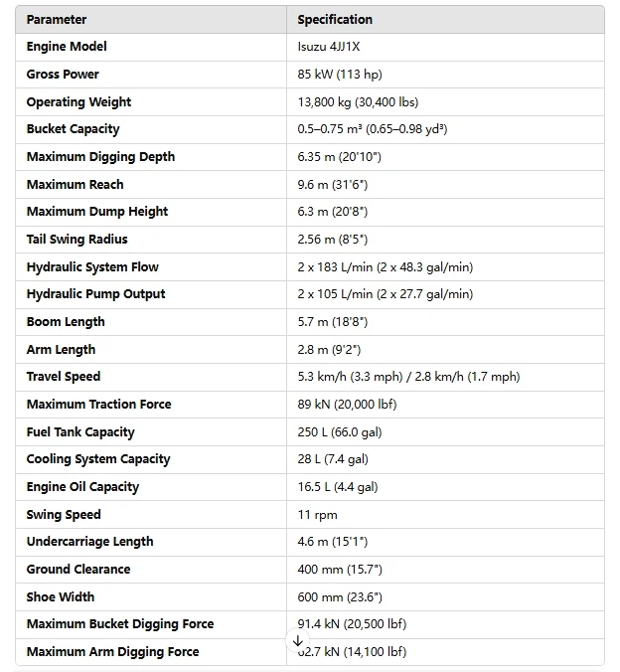Click the Maximum Digging Depth label

coord(100,157)
